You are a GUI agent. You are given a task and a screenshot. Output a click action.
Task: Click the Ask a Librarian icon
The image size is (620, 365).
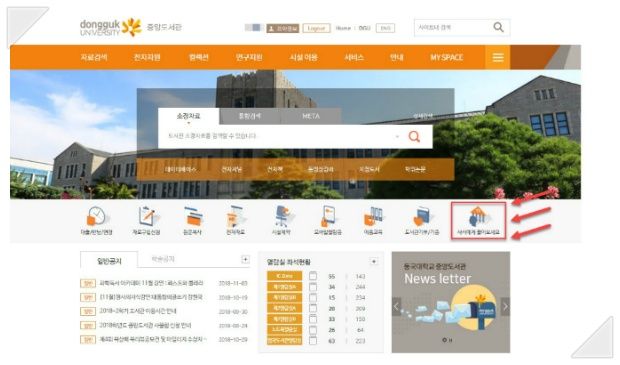pos(478,217)
